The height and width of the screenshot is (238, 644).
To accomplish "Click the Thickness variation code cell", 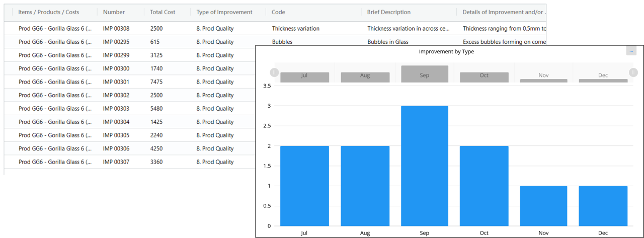I will (295, 29).
